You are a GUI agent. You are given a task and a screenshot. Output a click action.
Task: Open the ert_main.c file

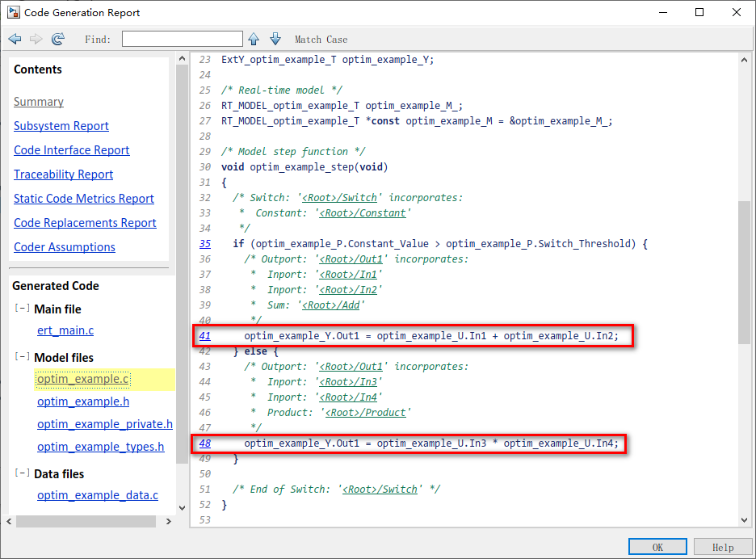pos(65,330)
